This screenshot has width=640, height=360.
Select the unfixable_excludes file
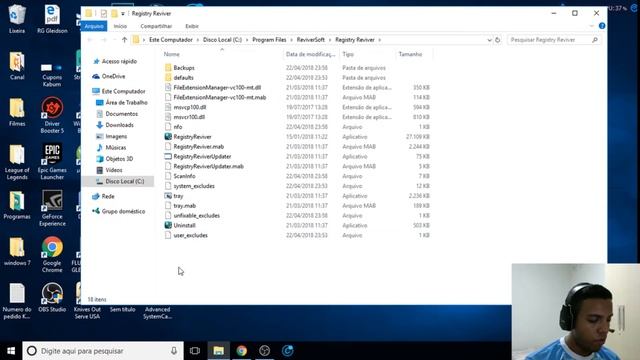click(x=196, y=216)
